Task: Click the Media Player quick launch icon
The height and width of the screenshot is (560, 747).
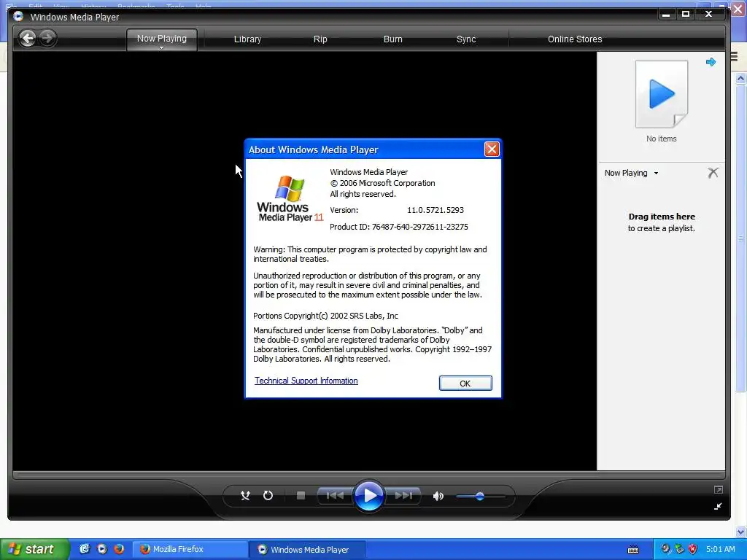Action: [102, 549]
